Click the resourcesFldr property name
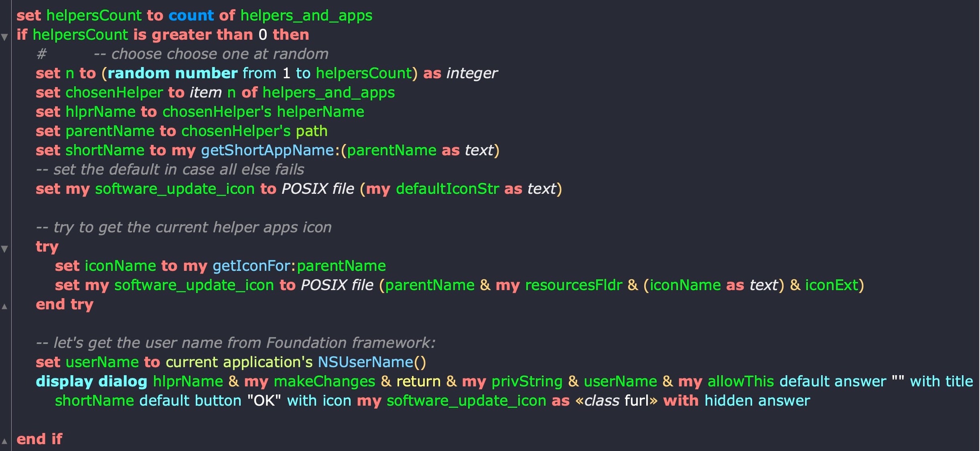Image resolution: width=980 pixels, height=451 pixels. click(573, 285)
